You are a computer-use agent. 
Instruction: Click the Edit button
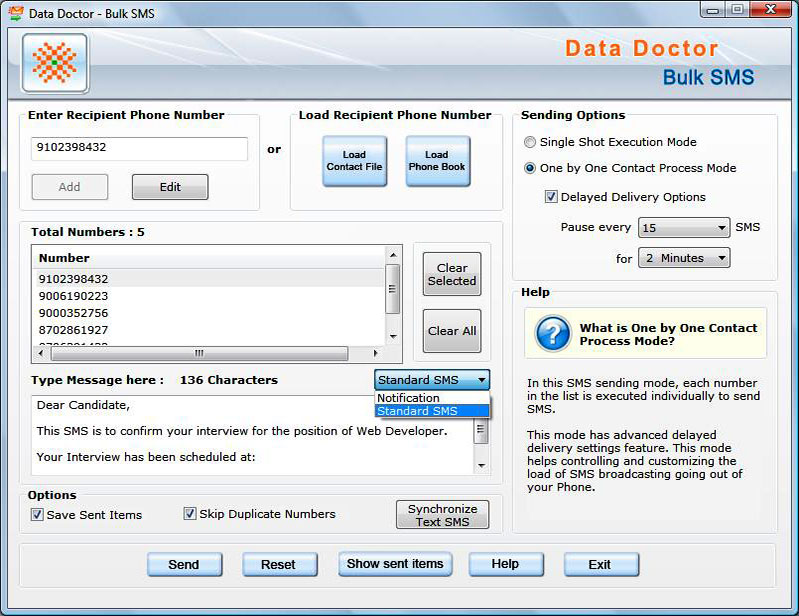(170, 187)
